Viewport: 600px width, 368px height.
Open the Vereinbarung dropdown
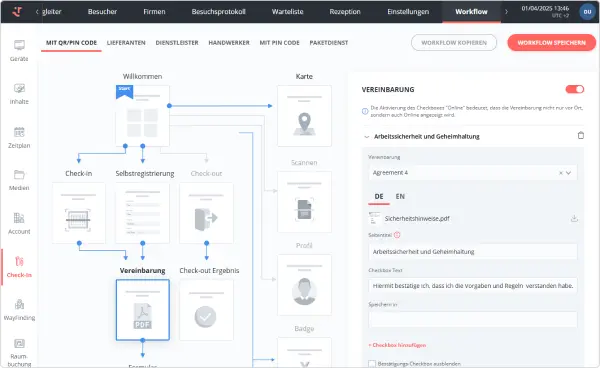[x=473, y=173]
